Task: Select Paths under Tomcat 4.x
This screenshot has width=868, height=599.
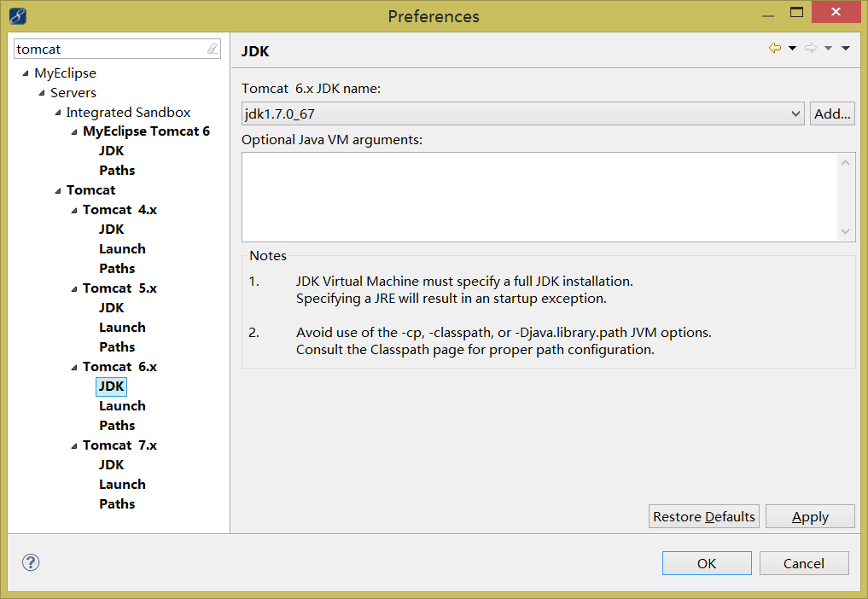Action: coord(117,269)
